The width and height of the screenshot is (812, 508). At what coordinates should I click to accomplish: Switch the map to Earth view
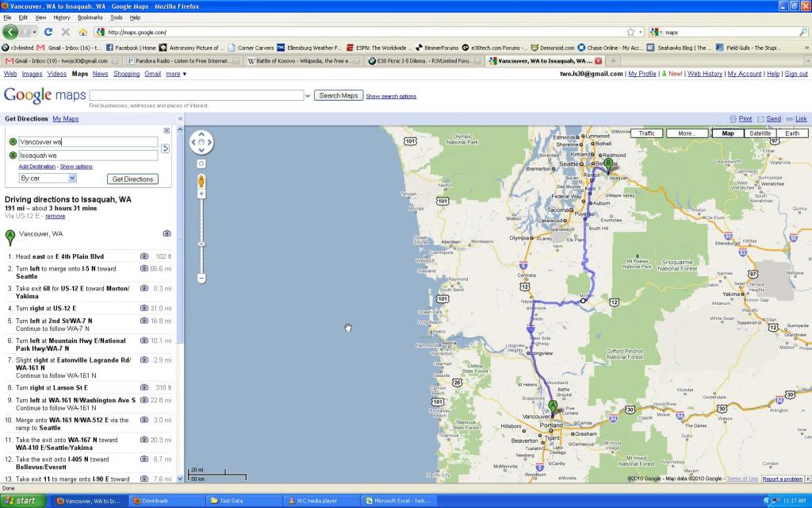click(792, 133)
